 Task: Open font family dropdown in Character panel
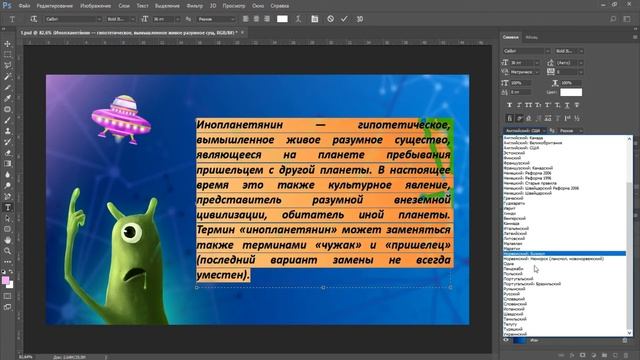(x=547, y=51)
